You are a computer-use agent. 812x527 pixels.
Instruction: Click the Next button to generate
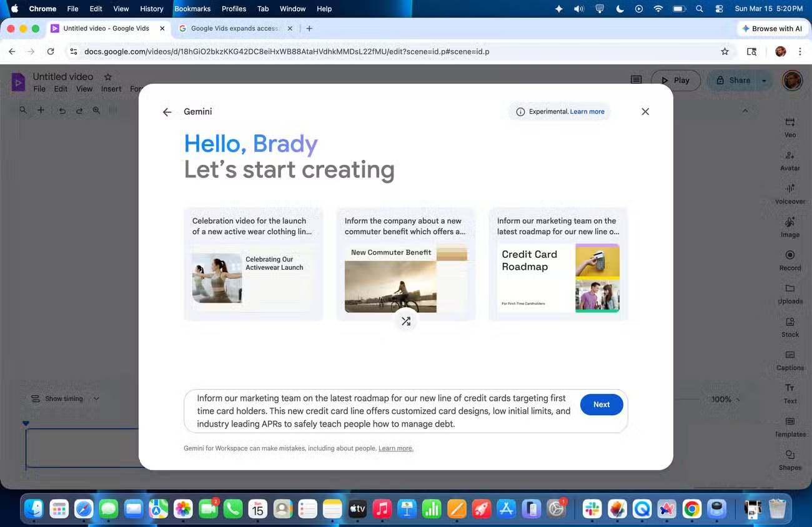point(601,405)
